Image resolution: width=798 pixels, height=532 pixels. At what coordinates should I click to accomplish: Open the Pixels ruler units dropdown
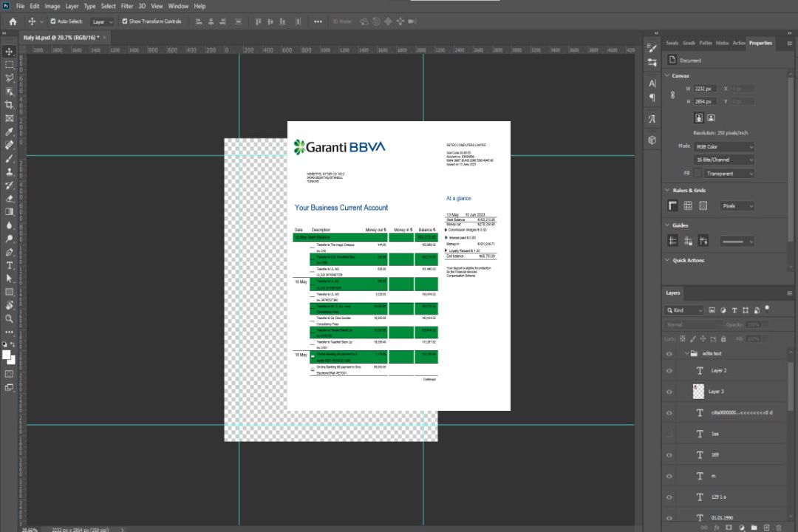(x=737, y=206)
